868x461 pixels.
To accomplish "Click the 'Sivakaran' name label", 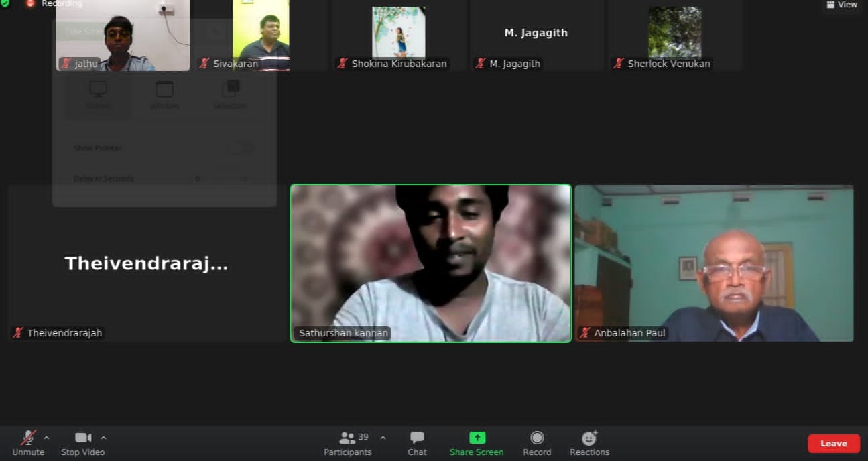I will click(x=235, y=64).
